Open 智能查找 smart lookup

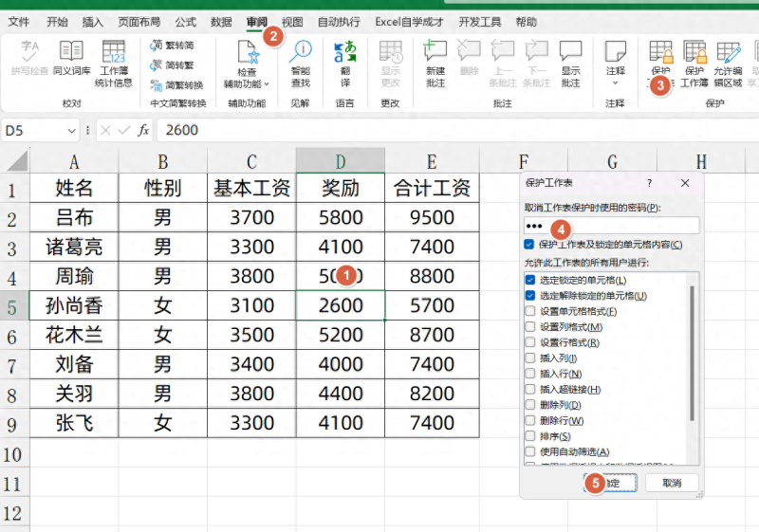point(301,64)
